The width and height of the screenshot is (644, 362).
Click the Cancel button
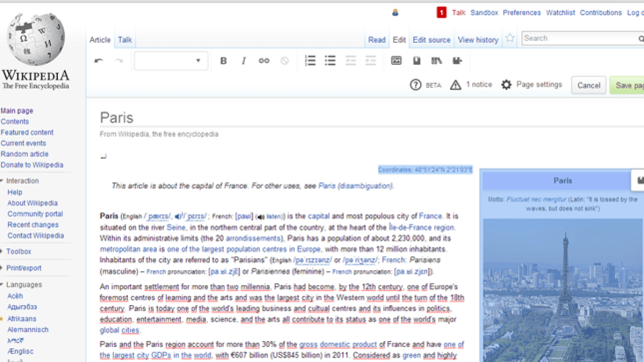[589, 85]
